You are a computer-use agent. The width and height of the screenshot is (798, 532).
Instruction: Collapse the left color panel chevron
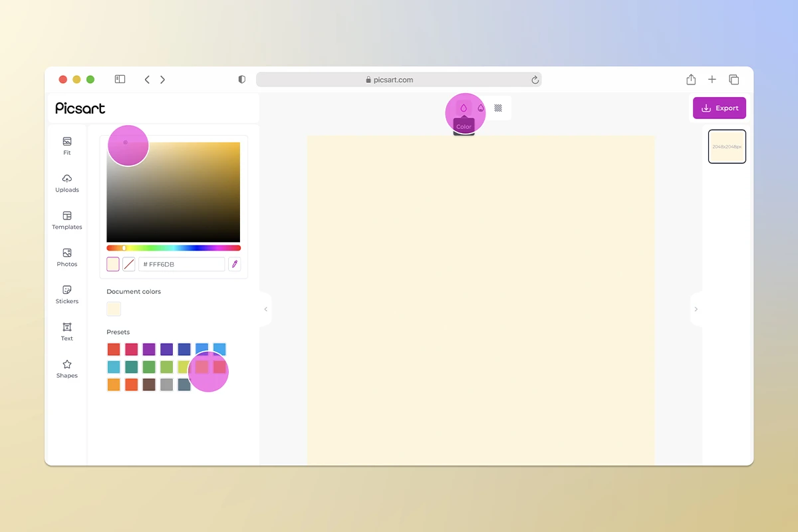(x=265, y=309)
